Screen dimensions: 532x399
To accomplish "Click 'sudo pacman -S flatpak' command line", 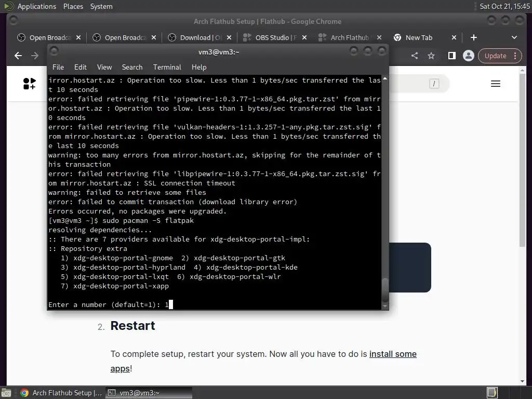I will tap(148, 220).
